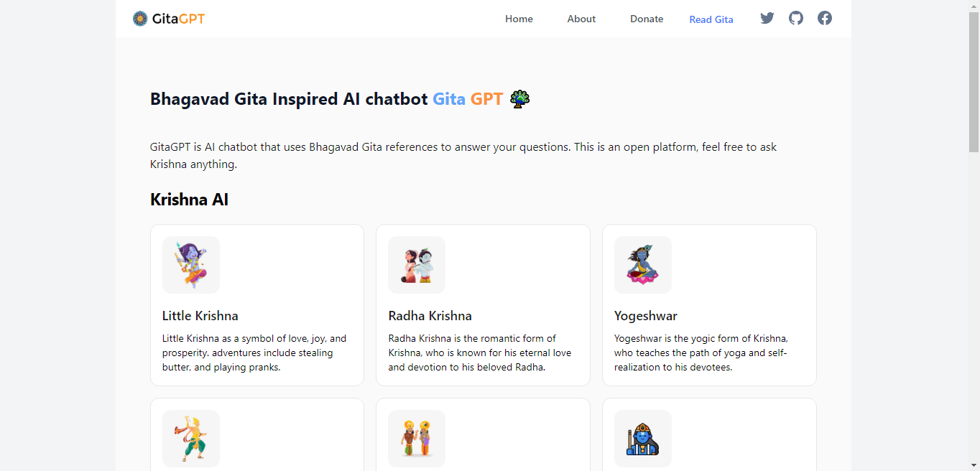980x471 pixels.
Task: Open the About page
Action: click(x=581, y=19)
